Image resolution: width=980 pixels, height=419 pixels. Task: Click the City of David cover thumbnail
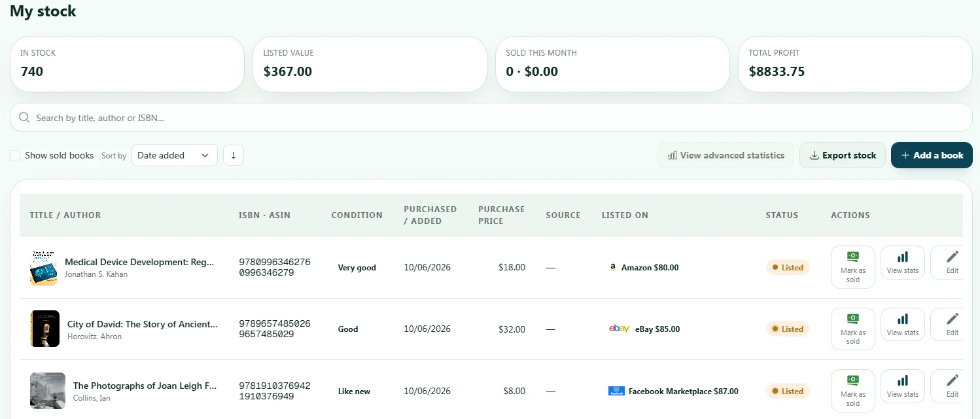(44, 329)
